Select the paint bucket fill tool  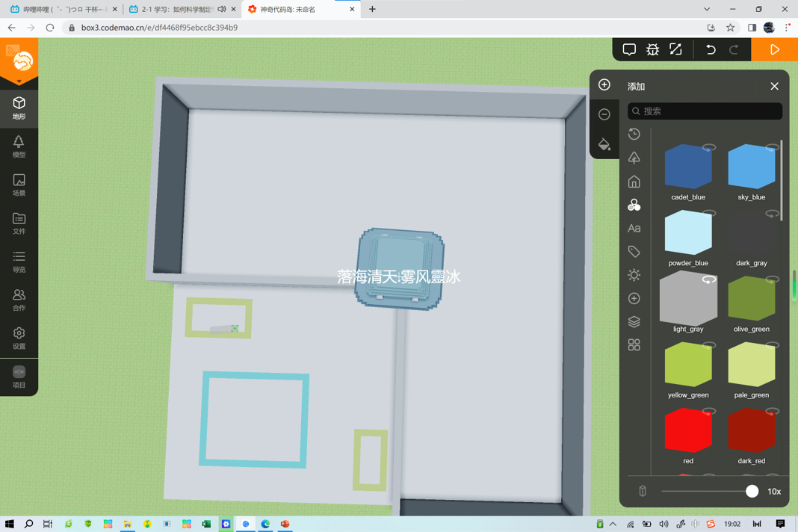pos(604,144)
